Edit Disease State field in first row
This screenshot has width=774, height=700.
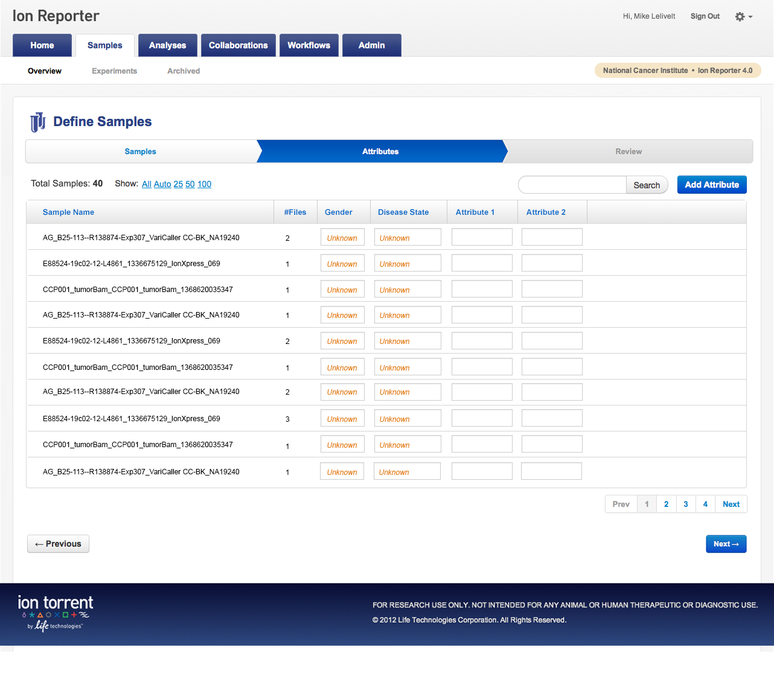[x=408, y=237]
